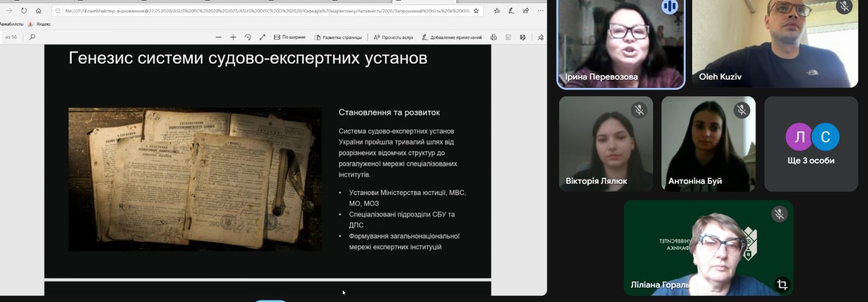868x302 pixels.
Task: Select Oleh Kuziv video tile
Action: (775, 43)
